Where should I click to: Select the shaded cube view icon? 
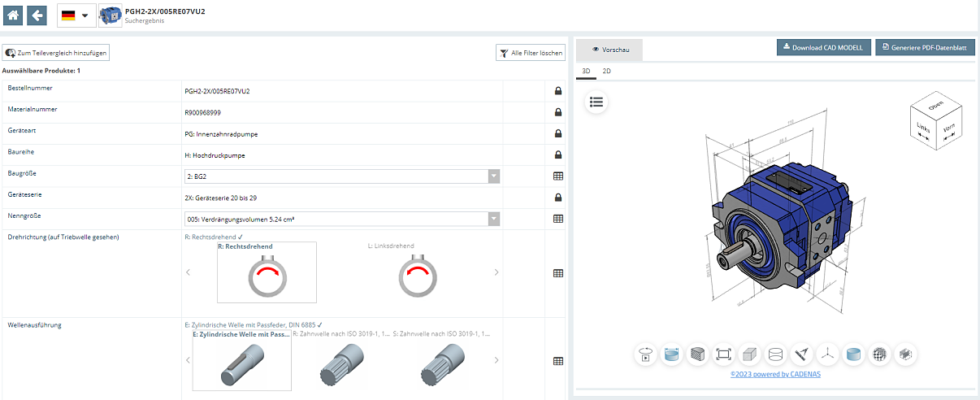(x=749, y=354)
